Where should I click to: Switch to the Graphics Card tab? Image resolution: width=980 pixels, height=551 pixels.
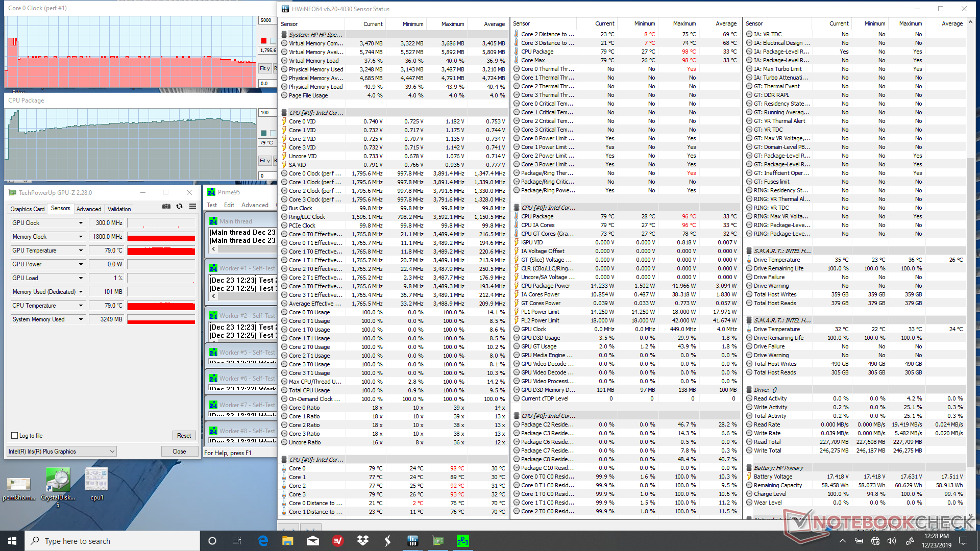click(x=28, y=209)
